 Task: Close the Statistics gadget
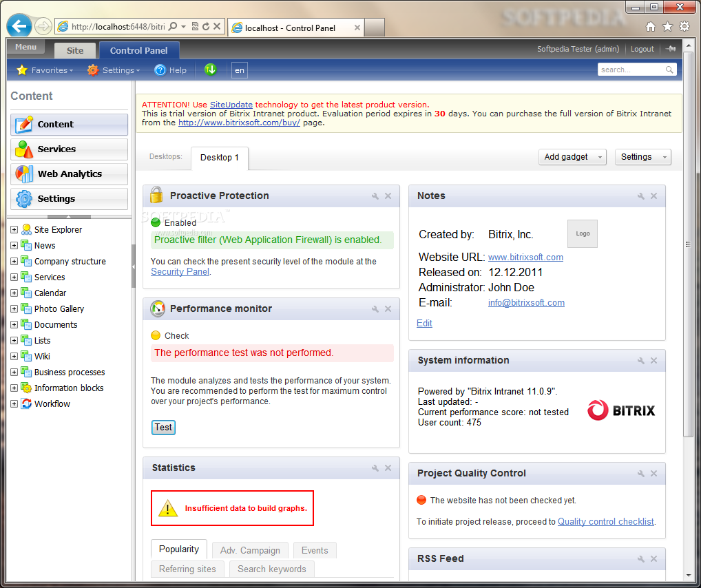point(388,468)
